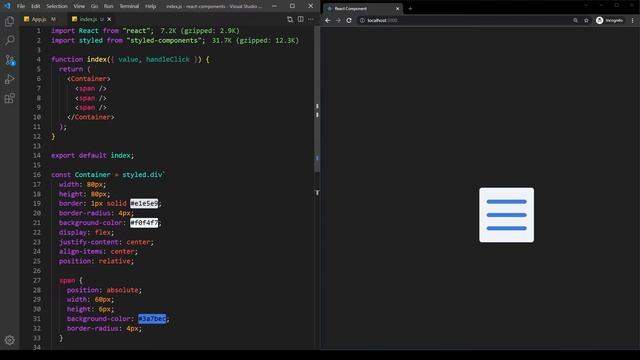Click the site information icon beside localhost

pos(362,20)
